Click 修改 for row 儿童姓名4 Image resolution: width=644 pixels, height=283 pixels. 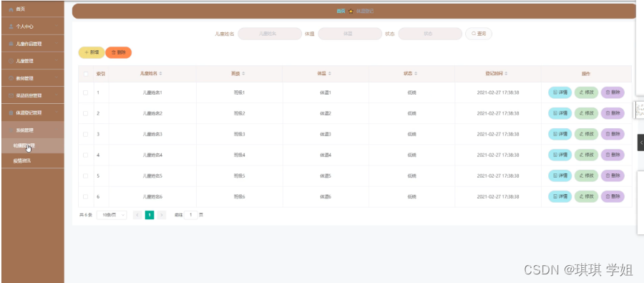(586, 155)
